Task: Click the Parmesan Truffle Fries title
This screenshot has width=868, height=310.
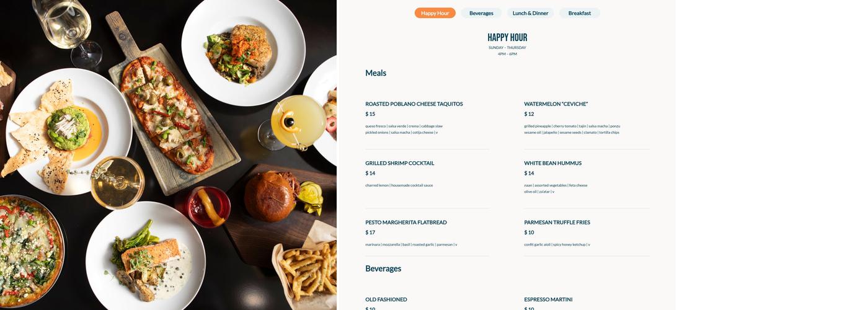Action: point(557,222)
